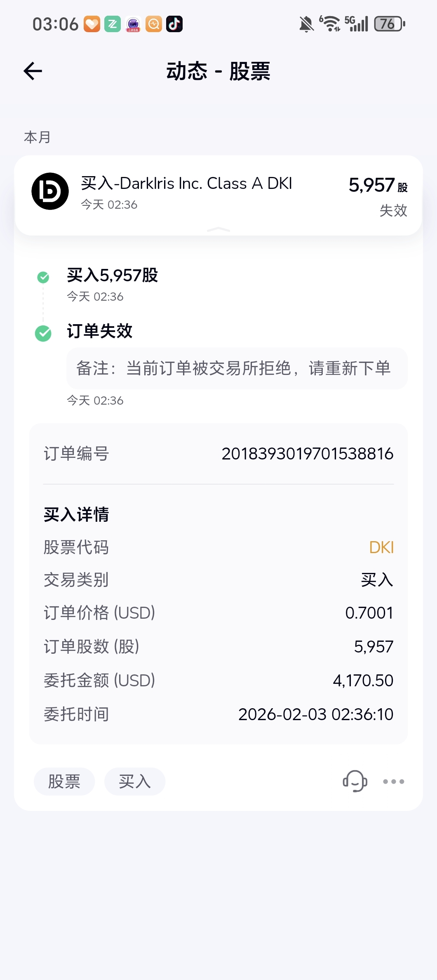This screenshot has height=980, width=437.
Task: Tap the 订单失效 status step checkmark
Action: pos(43,333)
